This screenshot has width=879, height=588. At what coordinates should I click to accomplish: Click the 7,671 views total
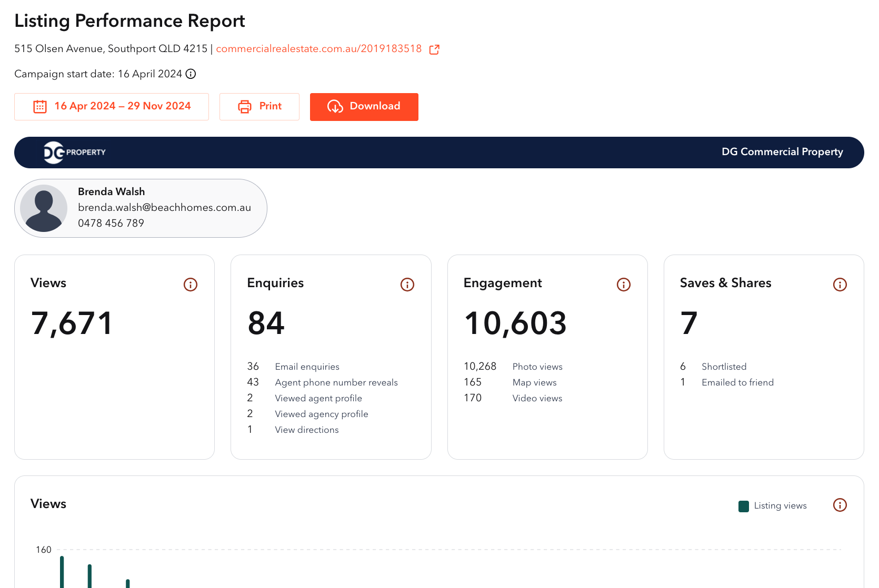(x=72, y=323)
